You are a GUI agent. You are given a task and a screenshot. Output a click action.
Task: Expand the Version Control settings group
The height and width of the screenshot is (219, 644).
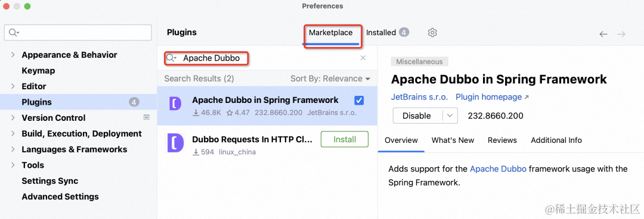(x=13, y=118)
